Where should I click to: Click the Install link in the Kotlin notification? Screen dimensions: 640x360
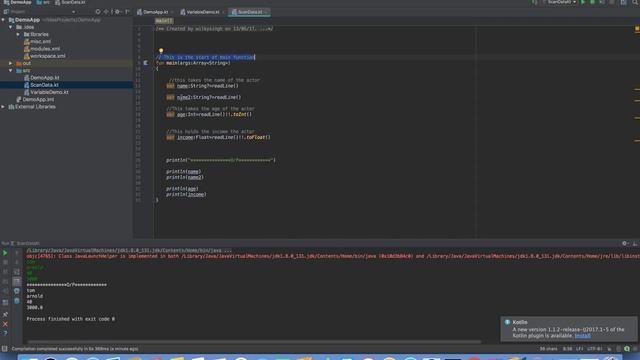click(582, 336)
